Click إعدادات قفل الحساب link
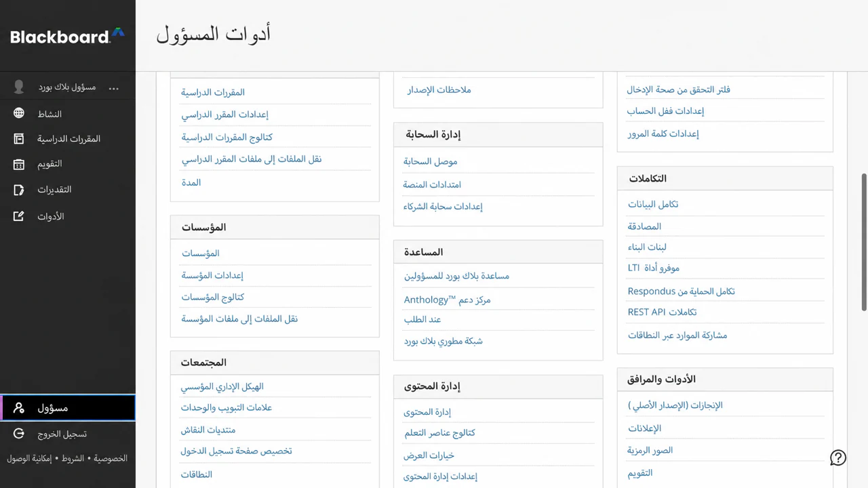This screenshot has height=488, width=868. click(666, 111)
